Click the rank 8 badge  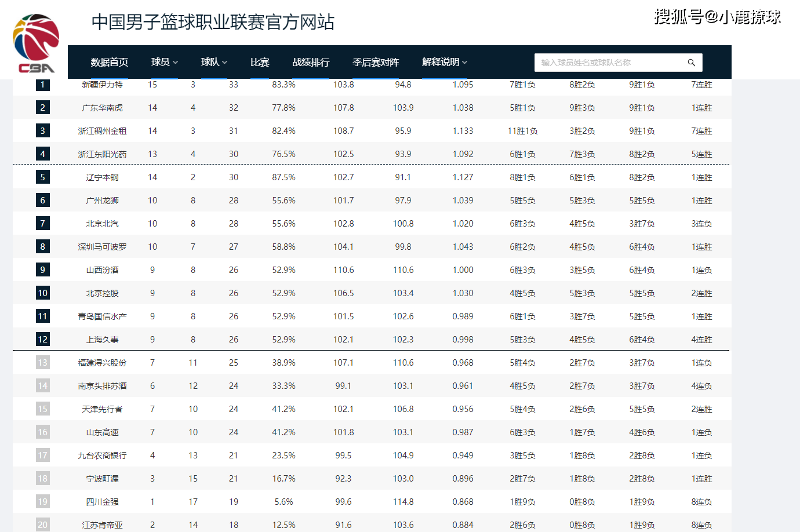tap(42, 246)
